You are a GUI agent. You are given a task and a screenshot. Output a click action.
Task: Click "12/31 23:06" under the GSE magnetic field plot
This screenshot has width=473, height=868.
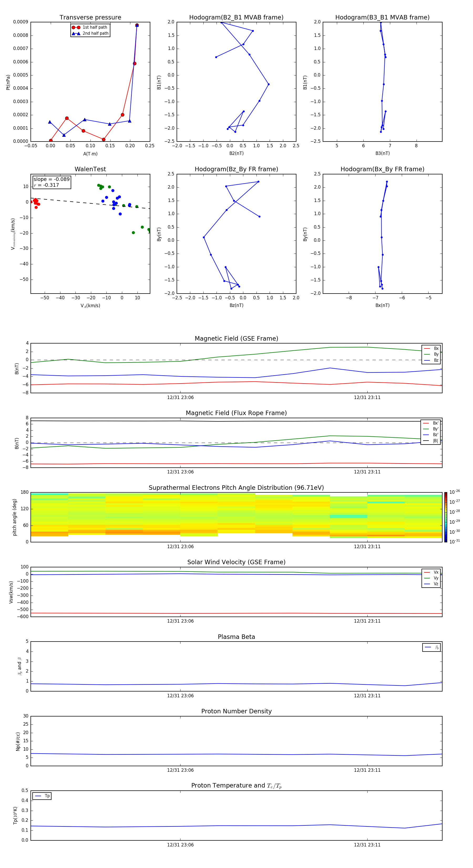(181, 398)
